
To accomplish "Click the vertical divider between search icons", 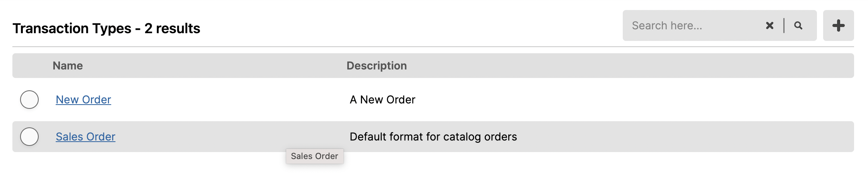I will 784,25.
